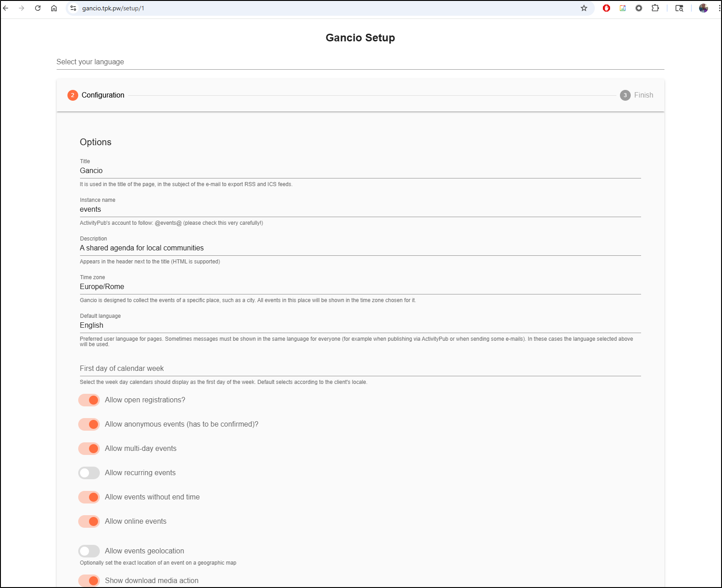The width and height of the screenshot is (722, 588).
Task: Open the red Opera-style extension icon
Action: click(x=606, y=8)
